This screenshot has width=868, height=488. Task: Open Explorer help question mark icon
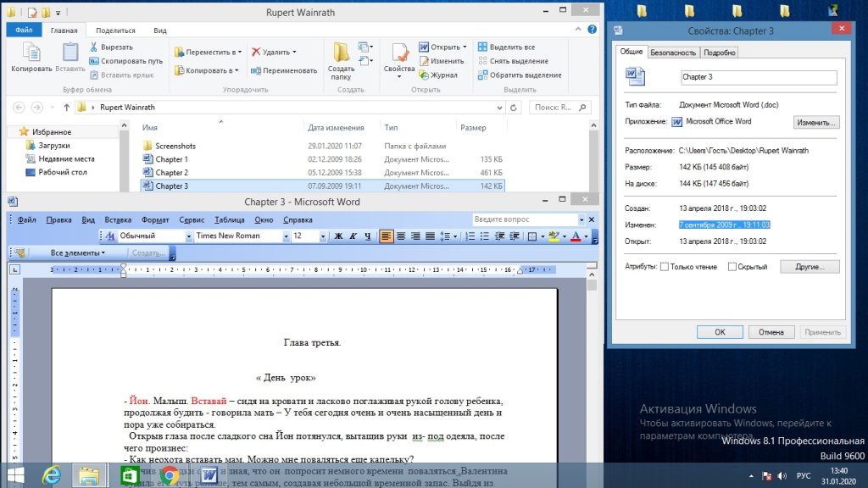pos(592,30)
